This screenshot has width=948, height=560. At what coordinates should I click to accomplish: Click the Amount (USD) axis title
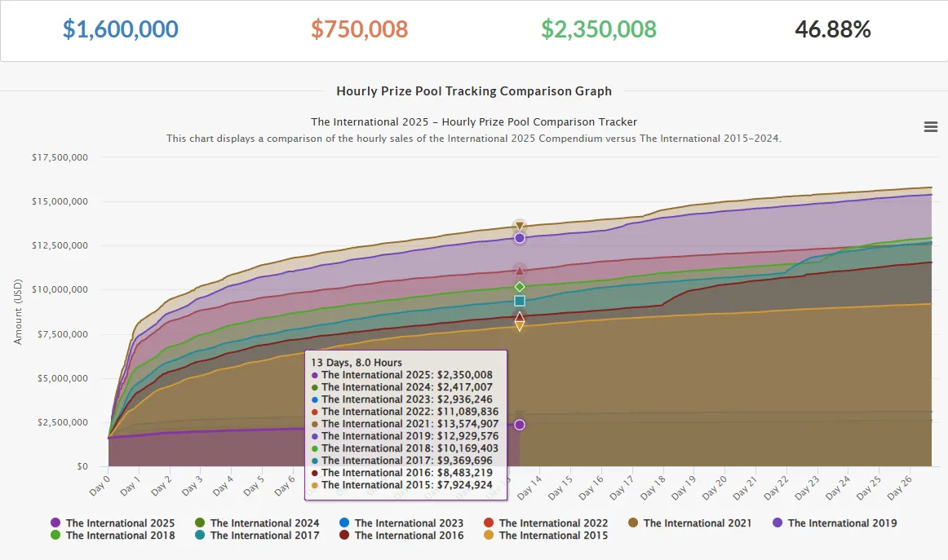click(x=17, y=311)
